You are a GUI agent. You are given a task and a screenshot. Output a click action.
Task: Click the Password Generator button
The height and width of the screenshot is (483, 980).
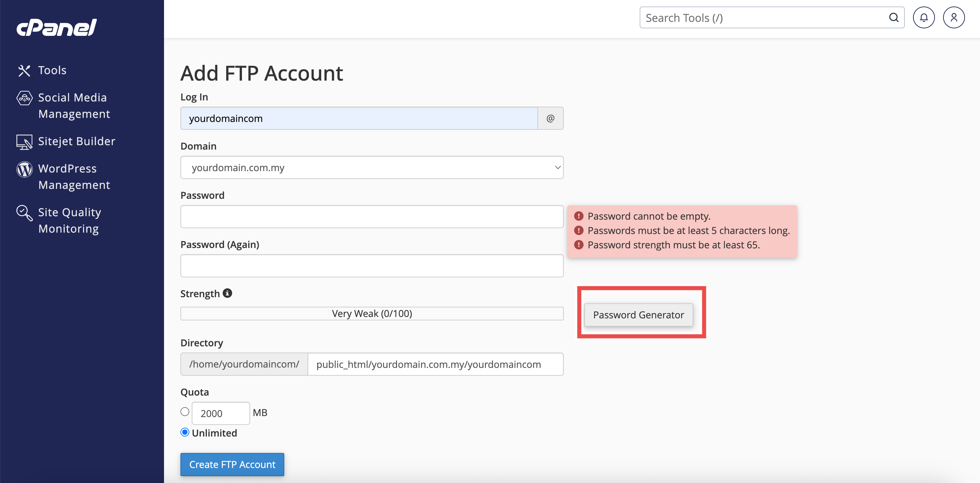pyautogui.click(x=638, y=315)
